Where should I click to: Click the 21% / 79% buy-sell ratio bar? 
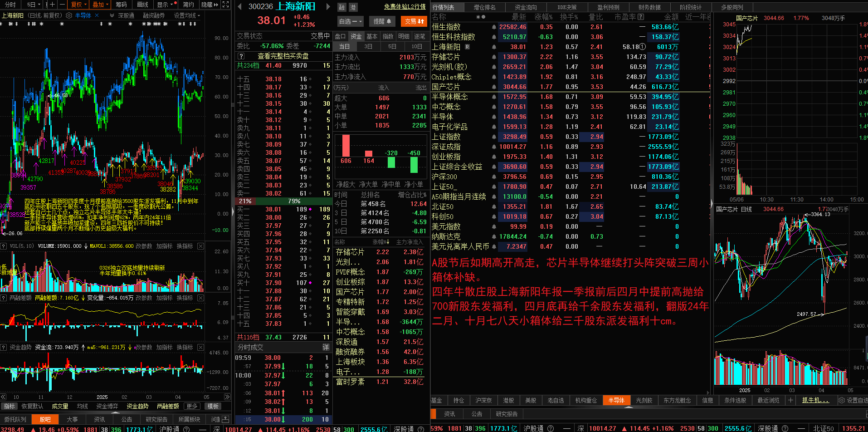[283, 201]
